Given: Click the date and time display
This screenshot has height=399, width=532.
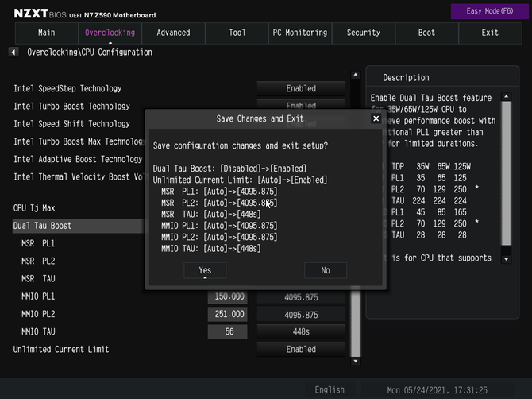Looking at the screenshot, I should click(437, 390).
